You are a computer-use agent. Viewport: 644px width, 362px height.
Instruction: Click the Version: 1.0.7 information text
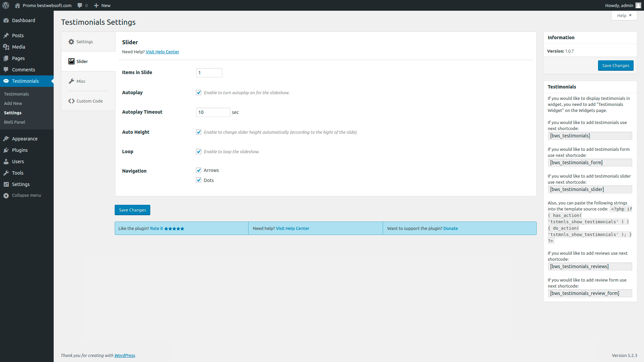(560, 51)
